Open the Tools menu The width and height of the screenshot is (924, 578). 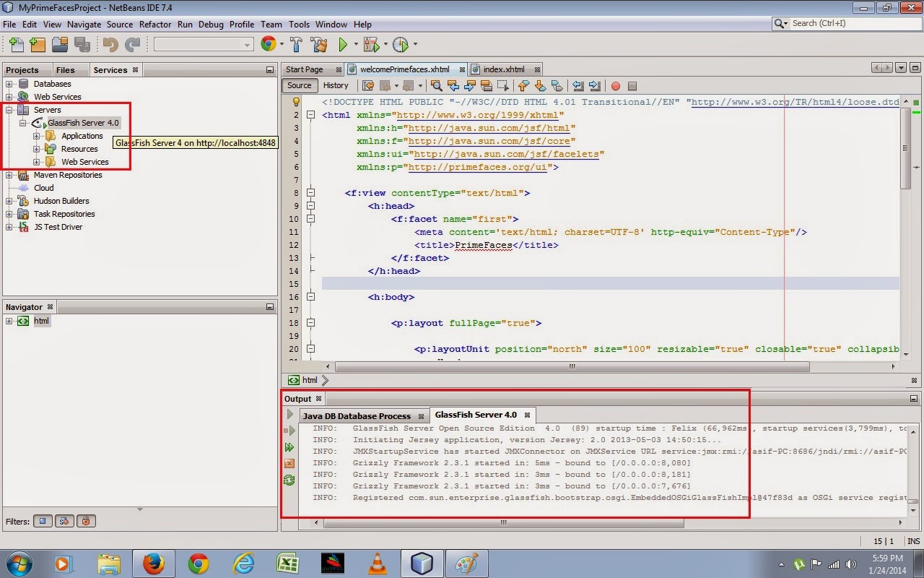point(299,24)
